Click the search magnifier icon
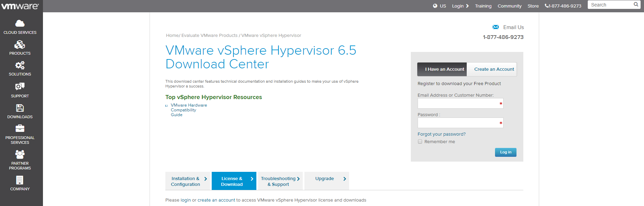Image resolution: width=644 pixels, height=206 pixels. pos(636,4)
